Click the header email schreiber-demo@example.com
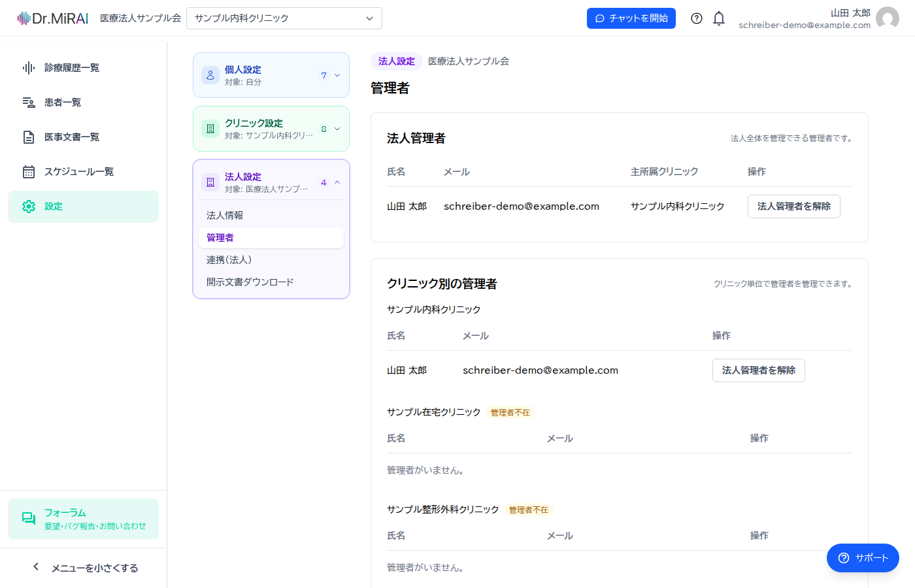The height and width of the screenshot is (588, 915). tap(805, 25)
